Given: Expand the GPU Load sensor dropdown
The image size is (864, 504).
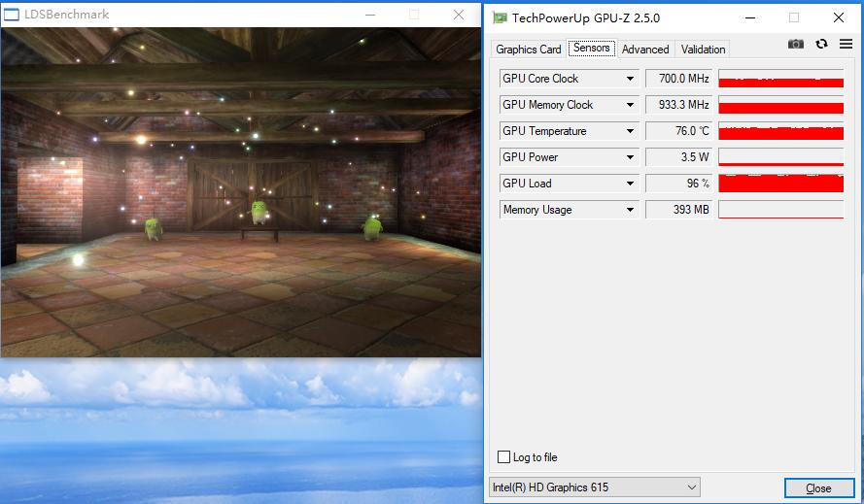Looking at the screenshot, I should (x=630, y=184).
